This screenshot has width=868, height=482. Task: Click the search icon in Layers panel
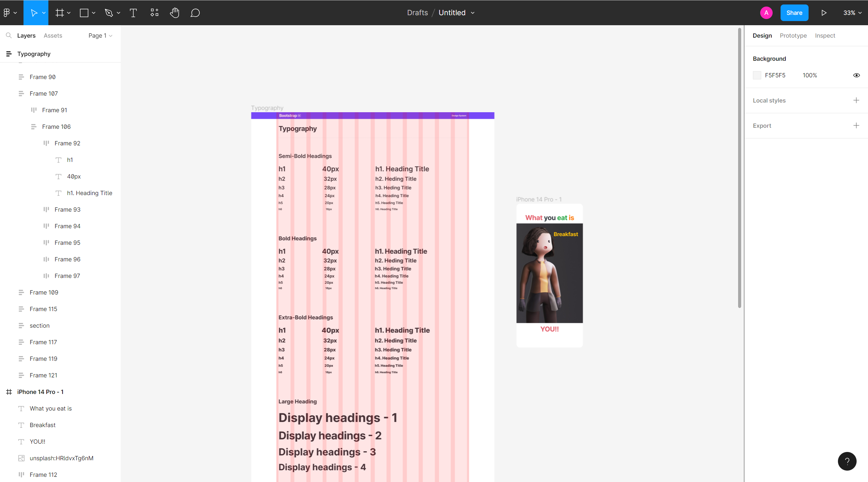[x=9, y=35]
